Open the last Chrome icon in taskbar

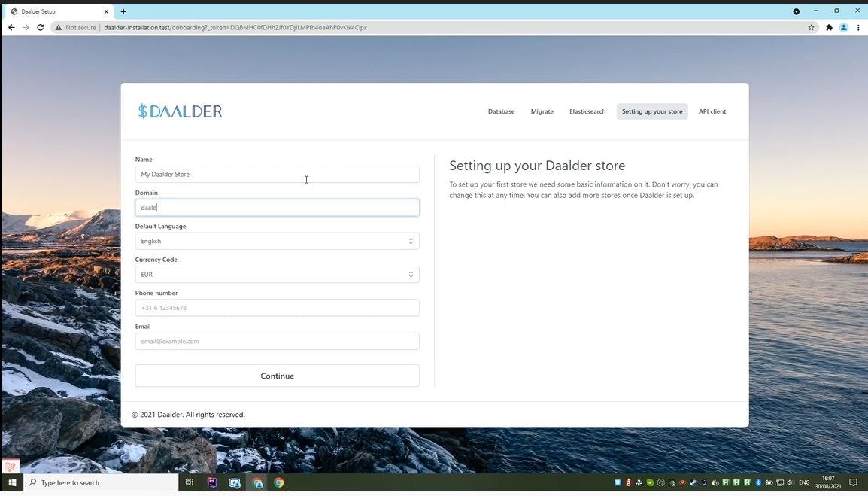pyautogui.click(x=279, y=482)
